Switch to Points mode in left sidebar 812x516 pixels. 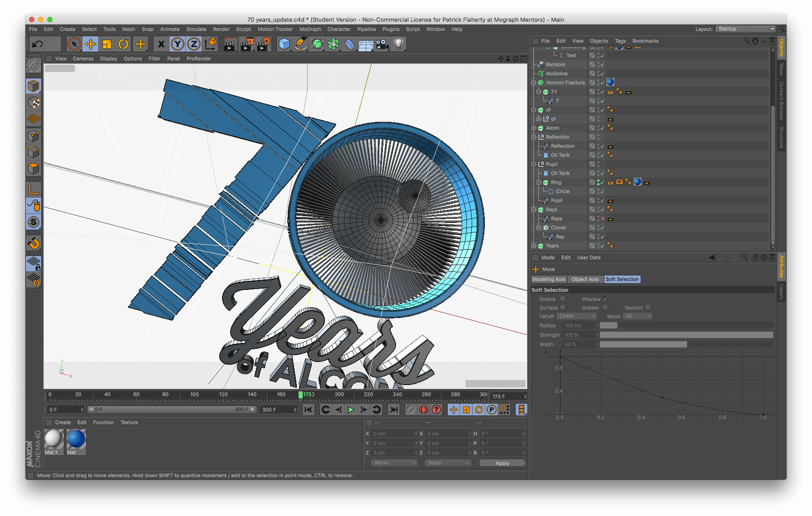(34, 136)
